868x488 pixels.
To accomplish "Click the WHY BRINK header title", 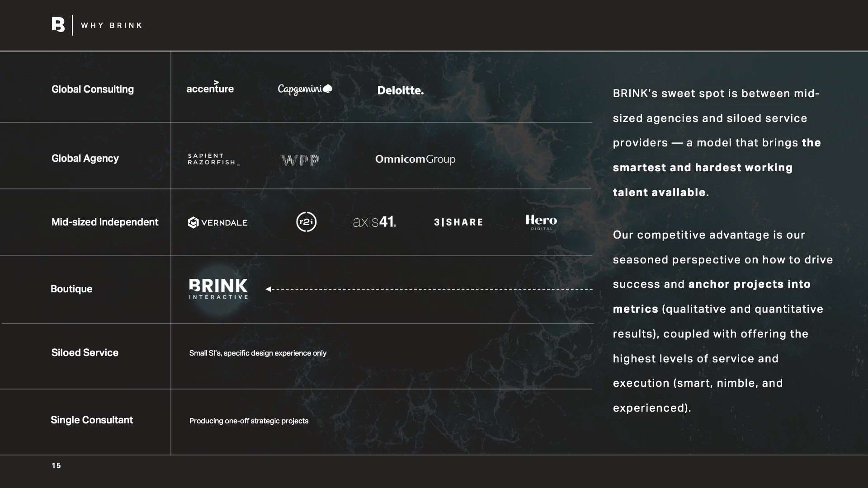I will click(x=112, y=26).
